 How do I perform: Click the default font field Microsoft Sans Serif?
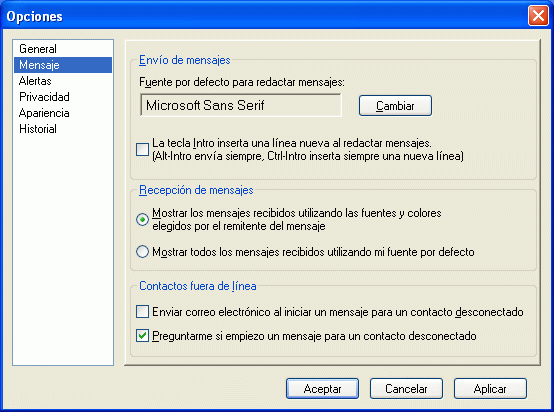click(x=241, y=105)
